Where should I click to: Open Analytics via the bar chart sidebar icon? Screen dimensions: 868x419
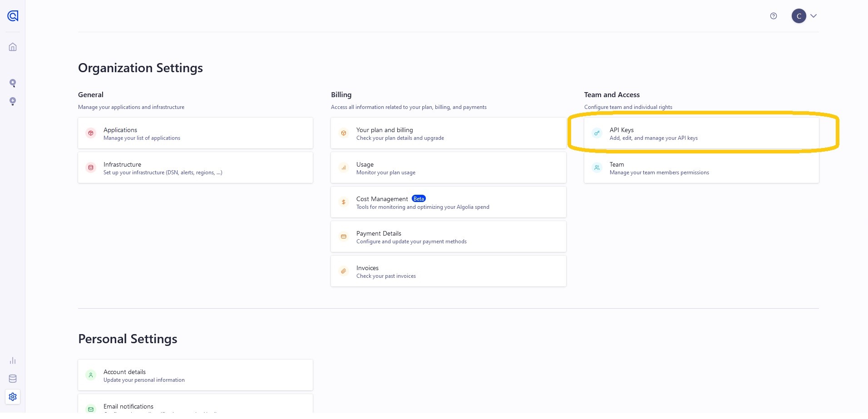tap(12, 360)
